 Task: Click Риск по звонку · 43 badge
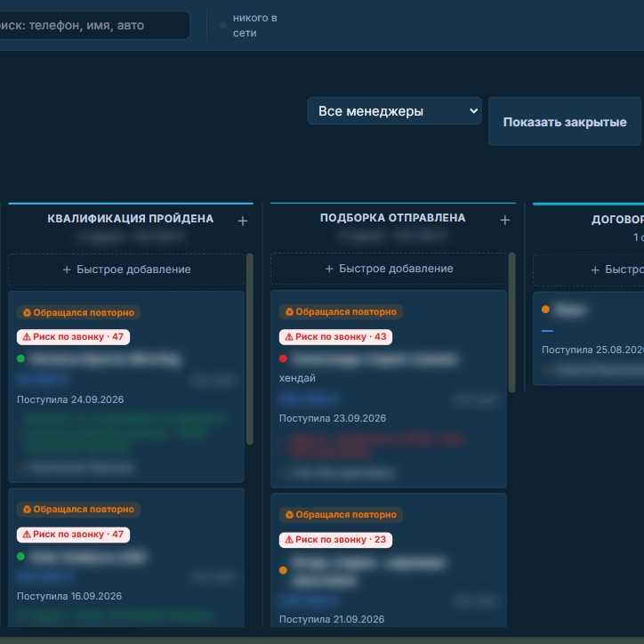pyautogui.click(x=335, y=337)
